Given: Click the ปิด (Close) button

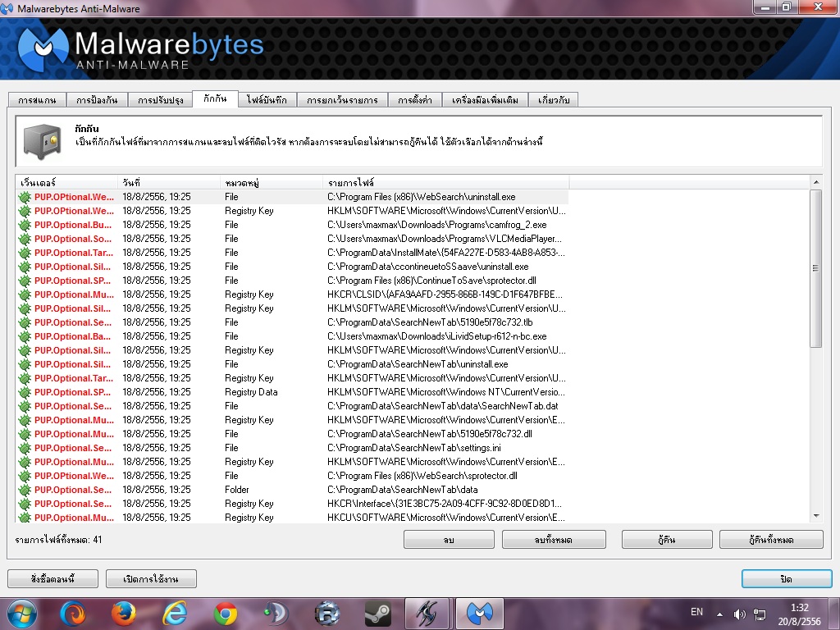Looking at the screenshot, I should (x=787, y=578).
